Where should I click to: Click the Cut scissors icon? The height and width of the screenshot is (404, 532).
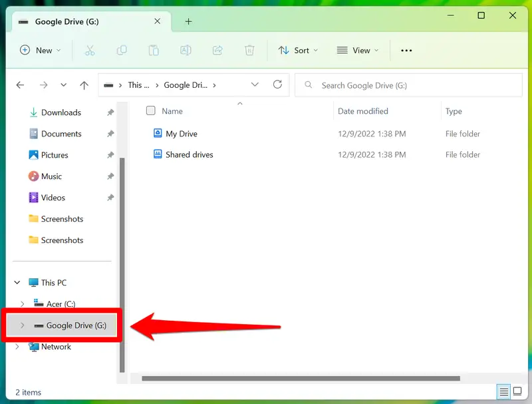(90, 51)
